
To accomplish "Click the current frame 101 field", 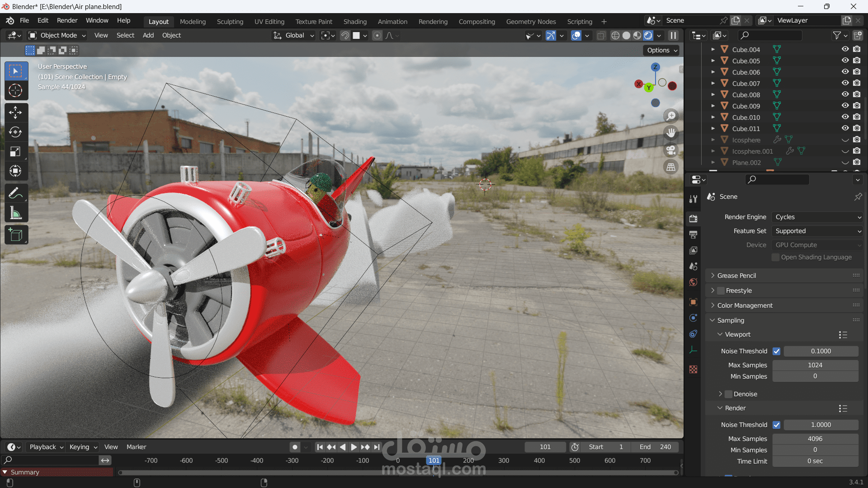I will coord(545,447).
